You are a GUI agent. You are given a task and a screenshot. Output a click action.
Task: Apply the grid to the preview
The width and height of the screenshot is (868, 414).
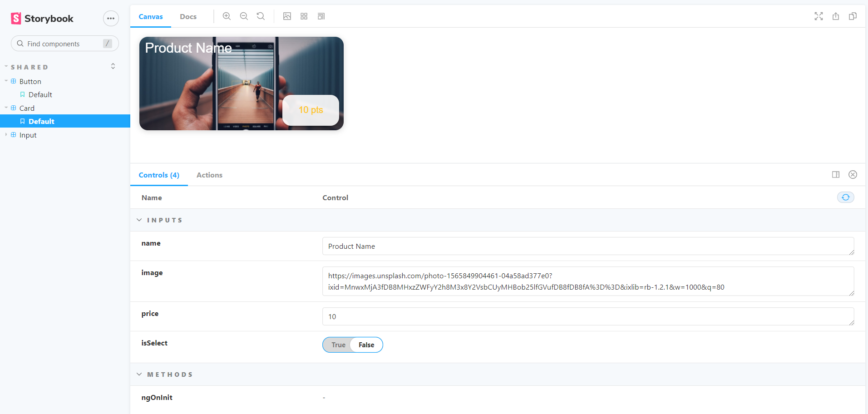pos(304,16)
